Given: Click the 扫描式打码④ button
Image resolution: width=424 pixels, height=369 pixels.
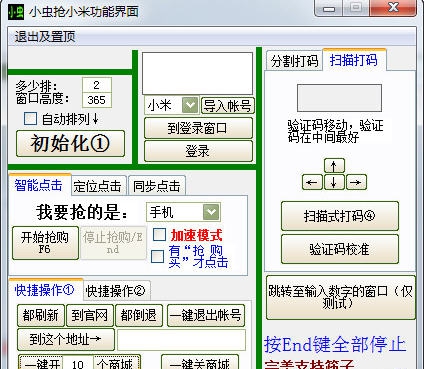Looking at the screenshot, I should [340, 216].
